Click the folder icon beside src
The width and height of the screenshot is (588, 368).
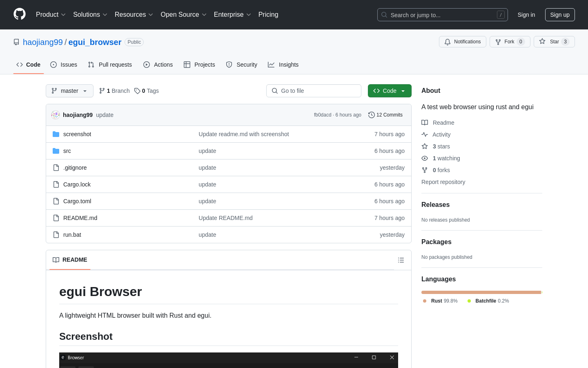click(x=56, y=151)
